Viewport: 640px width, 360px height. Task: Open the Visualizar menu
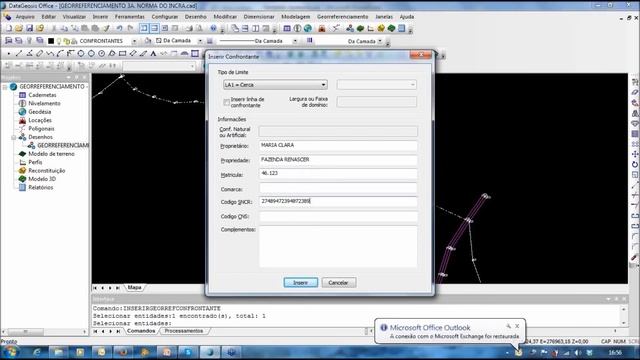[74, 17]
